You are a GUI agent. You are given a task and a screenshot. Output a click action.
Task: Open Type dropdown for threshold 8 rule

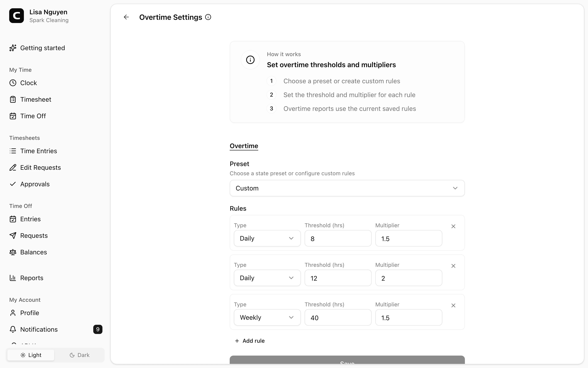[x=267, y=238]
